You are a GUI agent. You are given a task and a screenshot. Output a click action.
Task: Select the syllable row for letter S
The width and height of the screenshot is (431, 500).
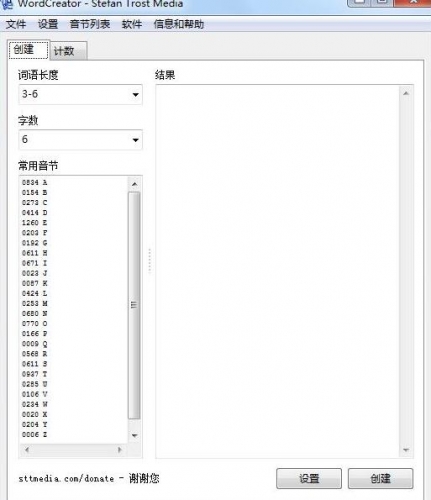(34, 364)
